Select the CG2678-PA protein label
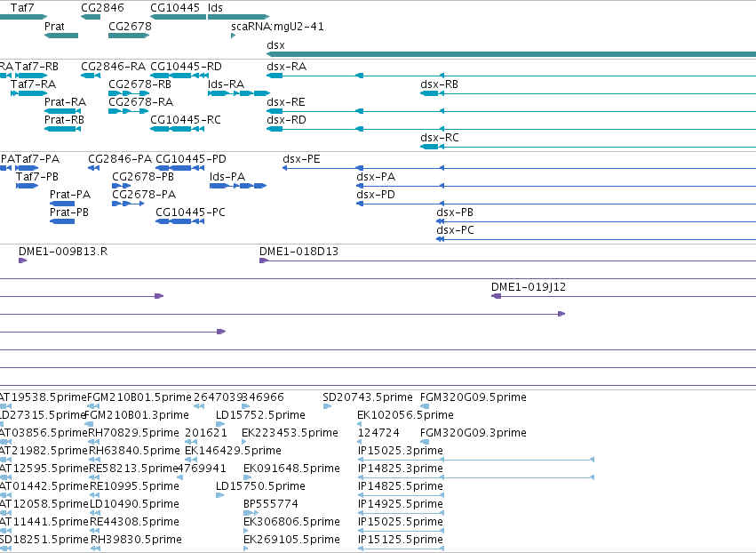Screen dimensions: 756x553 coord(144,195)
